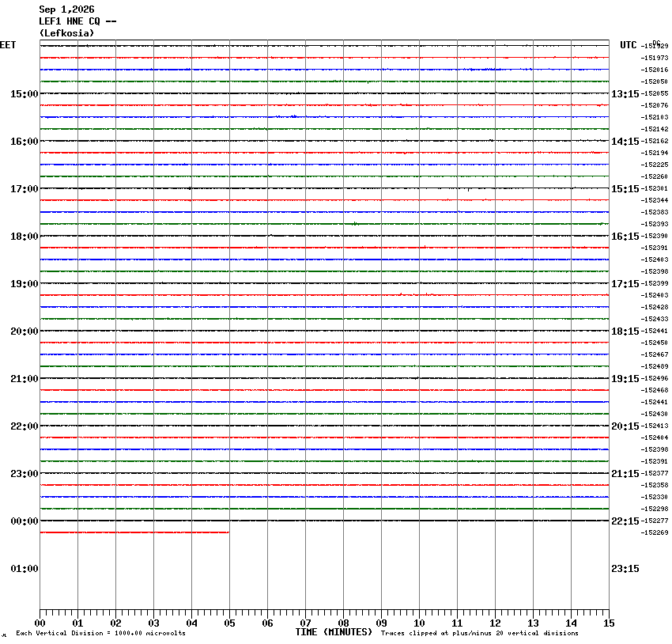Viewport: 672px width, 644px height.
Task: Click the offset value -152496
Action: tap(655, 378)
